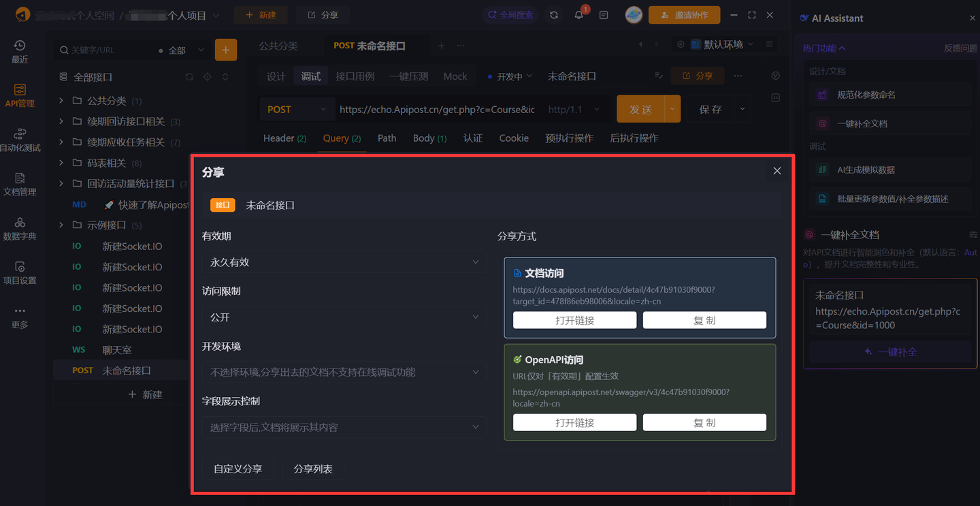Viewport: 980px width, 506px height.
Task: Click the orange plus button beside search
Action: (226, 50)
